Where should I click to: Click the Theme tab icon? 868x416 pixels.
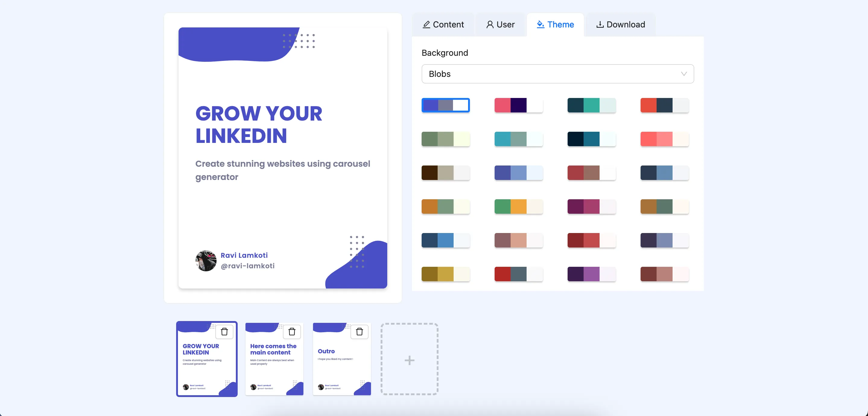540,24
